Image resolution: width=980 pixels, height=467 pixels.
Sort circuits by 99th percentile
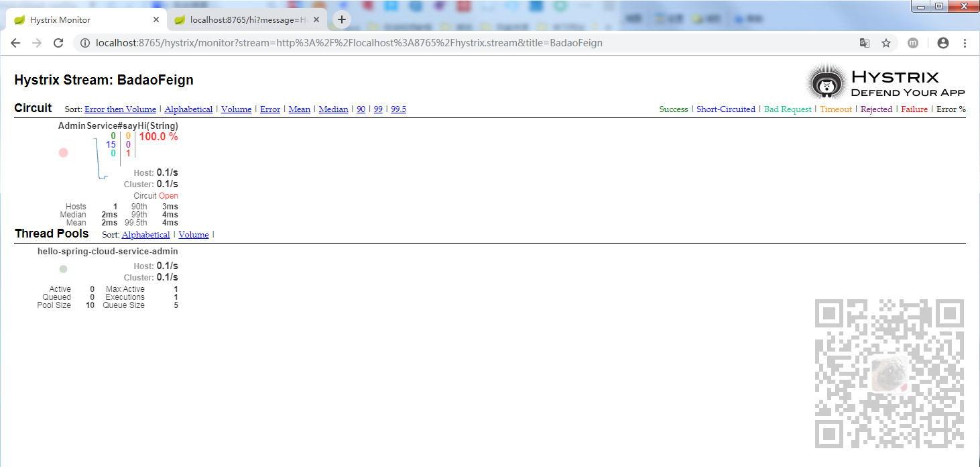pyautogui.click(x=378, y=109)
